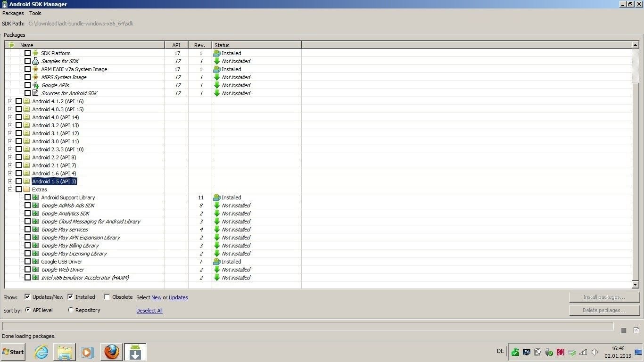The image size is (644, 362).
Task: Click the Google AdMob Ads SDK package icon
Action: (35, 206)
